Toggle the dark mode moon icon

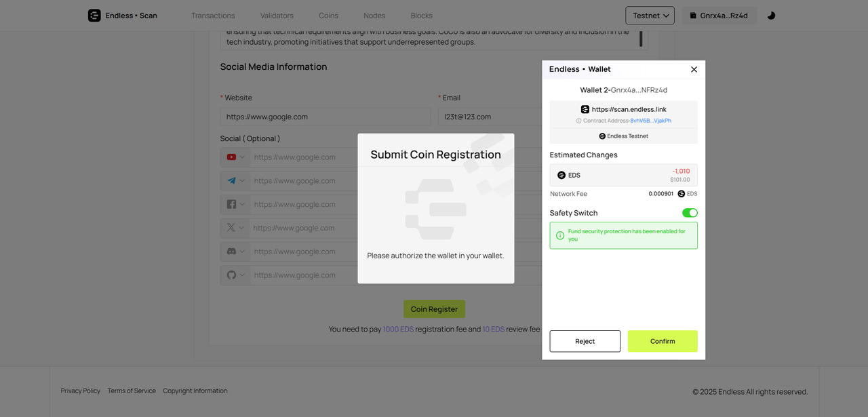(771, 16)
